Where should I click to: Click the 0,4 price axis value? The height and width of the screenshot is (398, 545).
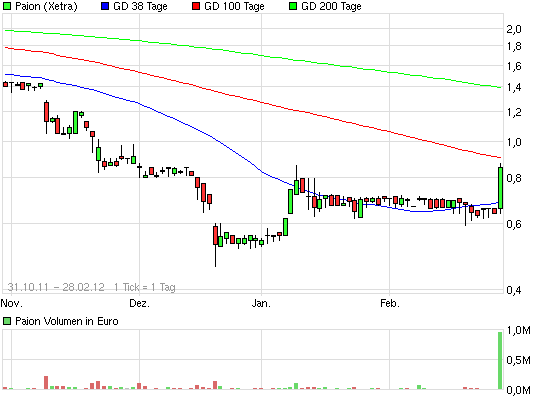click(514, 290)
